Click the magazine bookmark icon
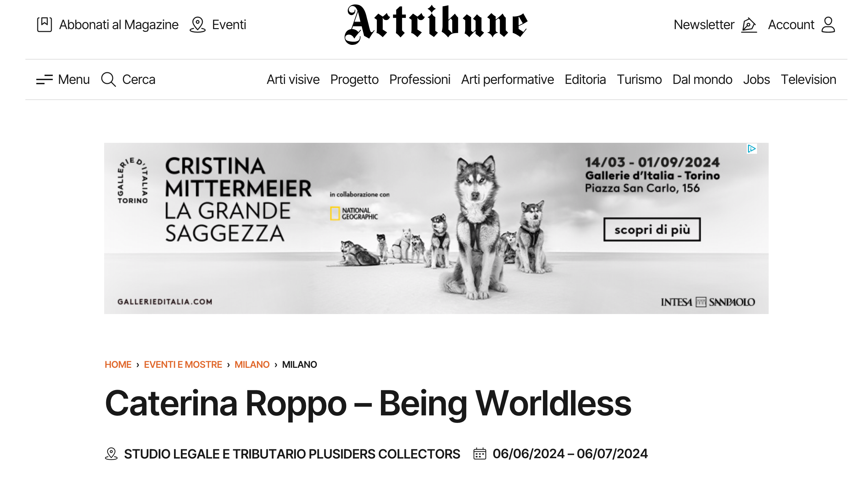This screenshot has height=488, width=868. pos(45,25)
